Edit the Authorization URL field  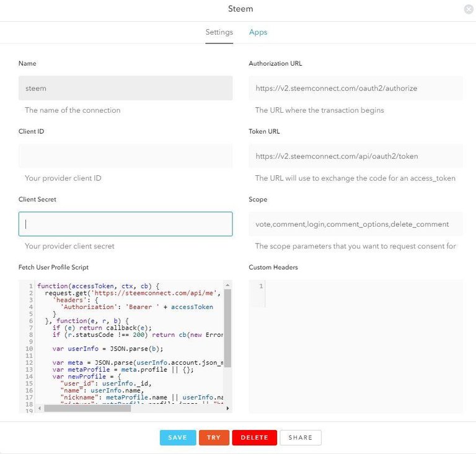tap(356, 88)
